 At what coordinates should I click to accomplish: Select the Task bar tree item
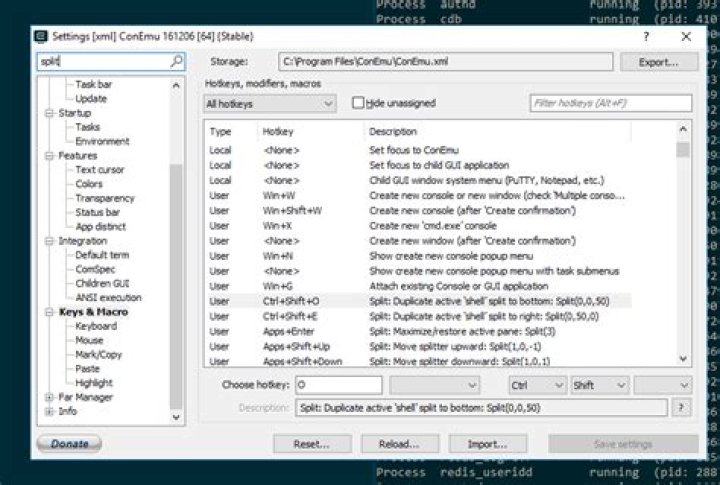pyautogui.click(x=94, y=85)
